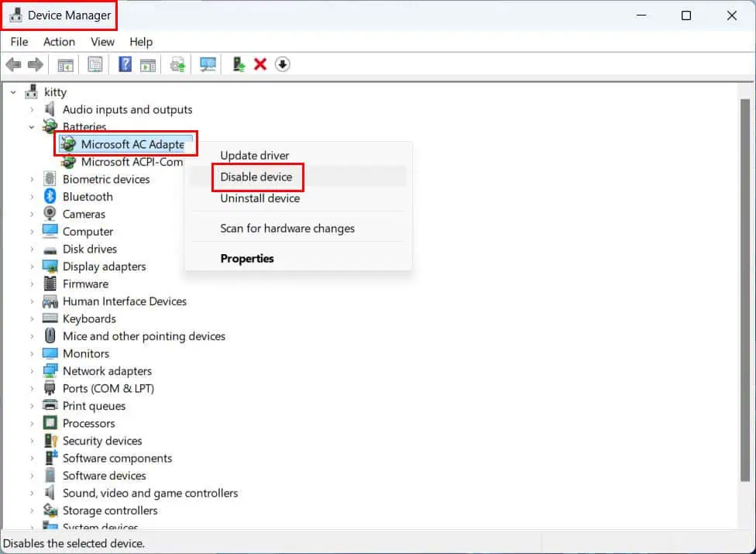Collapse the kitty root node
Viewport: 756px width, 554px height.
point(13,92)
